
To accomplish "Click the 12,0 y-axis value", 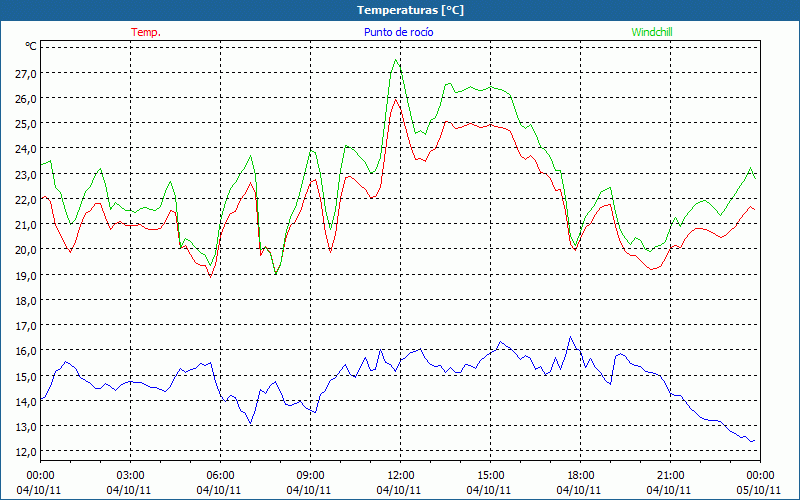I will tap(26, 452).
